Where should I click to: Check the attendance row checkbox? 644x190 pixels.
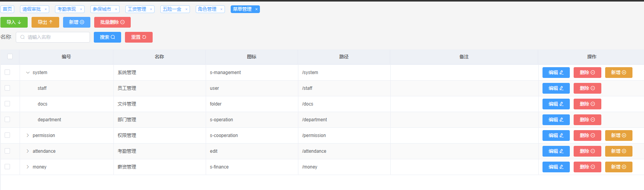pos(7,151)
